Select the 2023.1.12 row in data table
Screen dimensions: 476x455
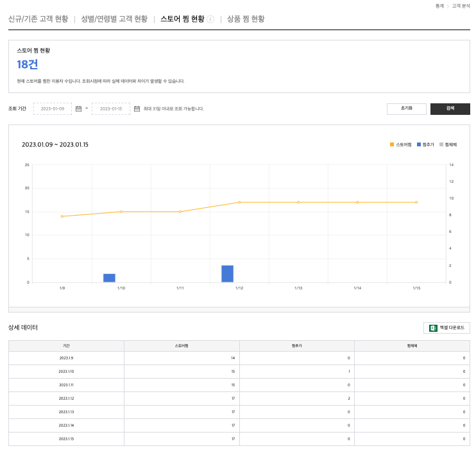(239, 399)
